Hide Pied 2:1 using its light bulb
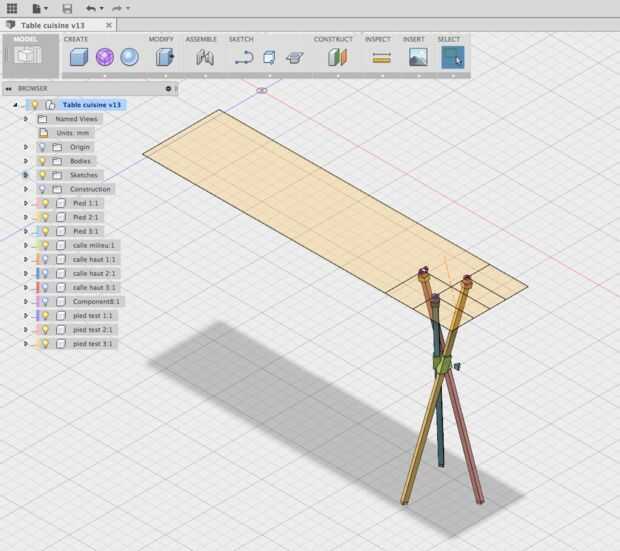The width and height of the screenshot is (620, 551). pyautogui.click(x=45, y=217)
